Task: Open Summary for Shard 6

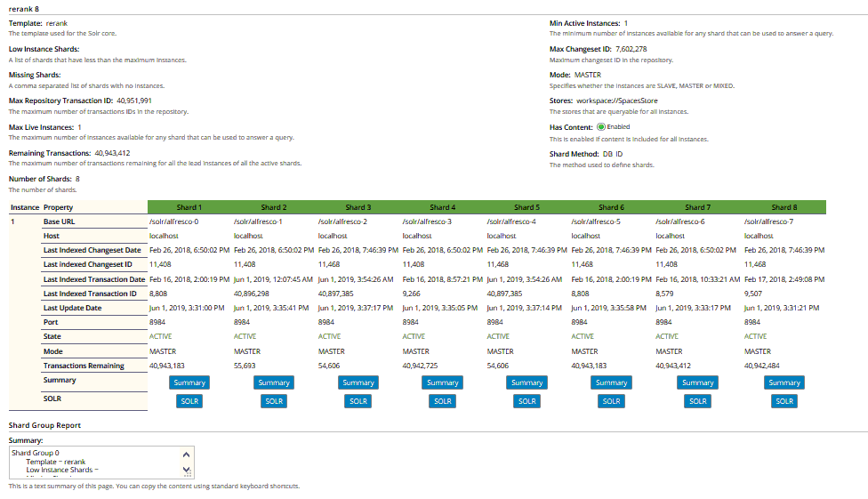Action: tap(611, 382)
